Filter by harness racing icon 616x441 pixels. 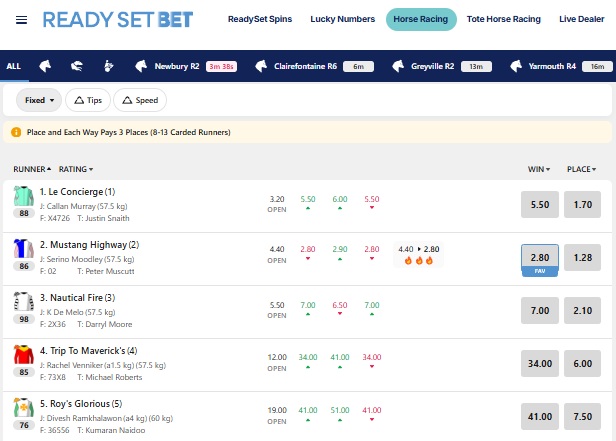point(108,66)
